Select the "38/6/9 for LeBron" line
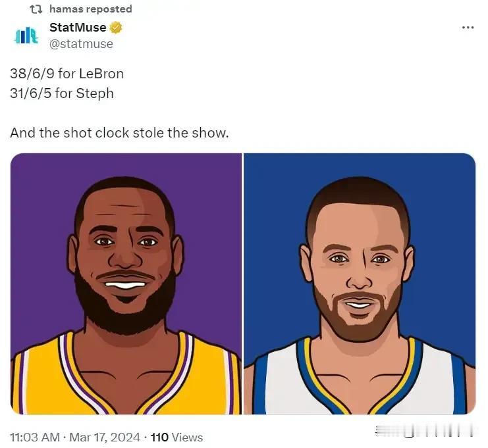This screenshot has width=488, height=448. pyautogui.click(x=67, y=74)
